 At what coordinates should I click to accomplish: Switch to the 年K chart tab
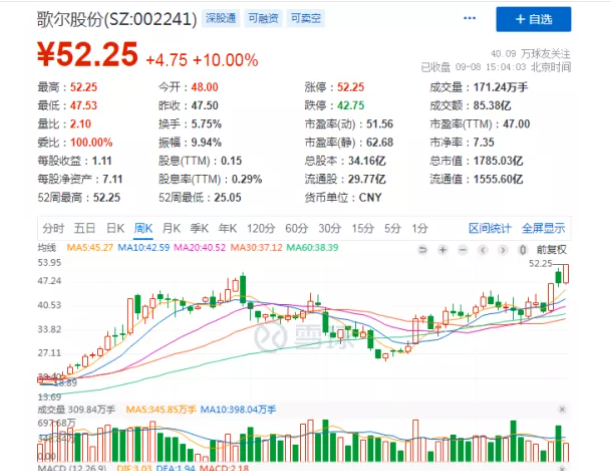(x=228, y=228)
